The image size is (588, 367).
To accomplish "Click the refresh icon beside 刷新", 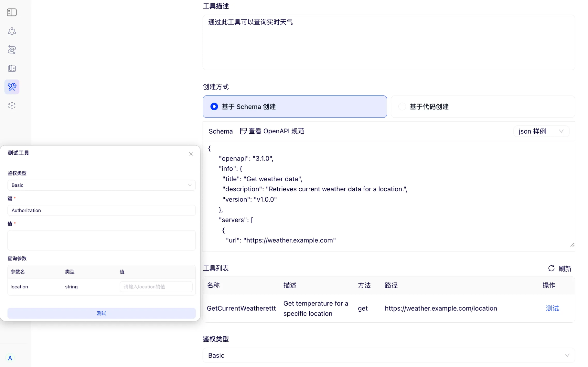I will 551,268.
